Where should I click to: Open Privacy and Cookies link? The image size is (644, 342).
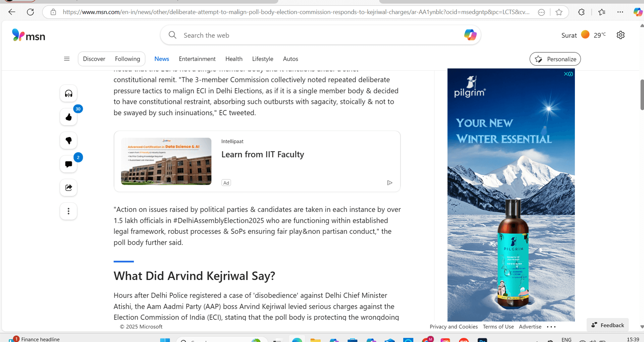click(453, 327)
